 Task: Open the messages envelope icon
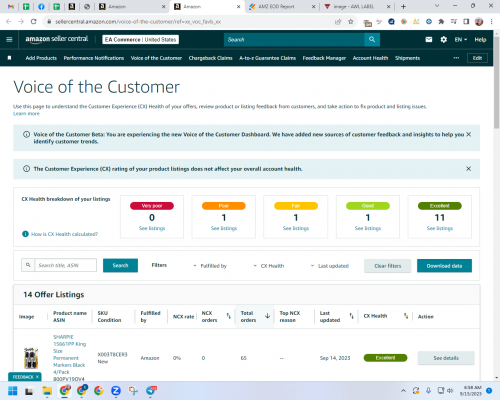(429, 40)
